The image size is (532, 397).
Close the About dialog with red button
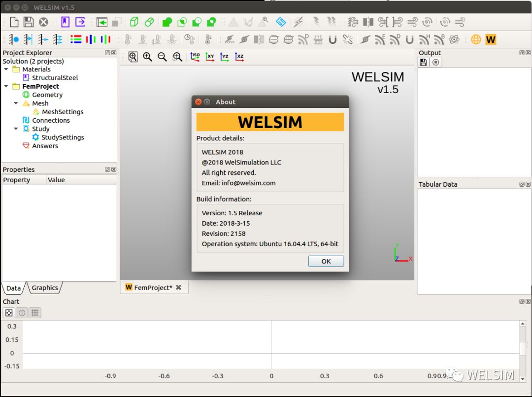click(x=199, y=102)
